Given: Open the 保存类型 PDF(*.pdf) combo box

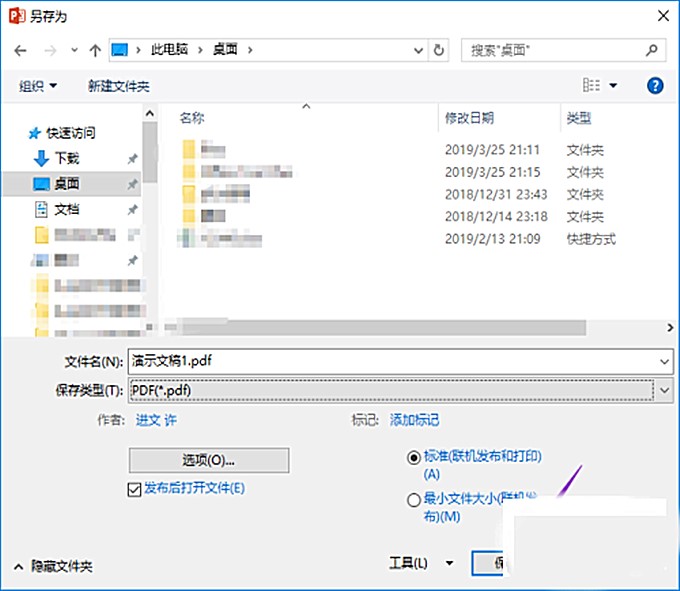Looking at the screenshot, I should pos(400,391).
